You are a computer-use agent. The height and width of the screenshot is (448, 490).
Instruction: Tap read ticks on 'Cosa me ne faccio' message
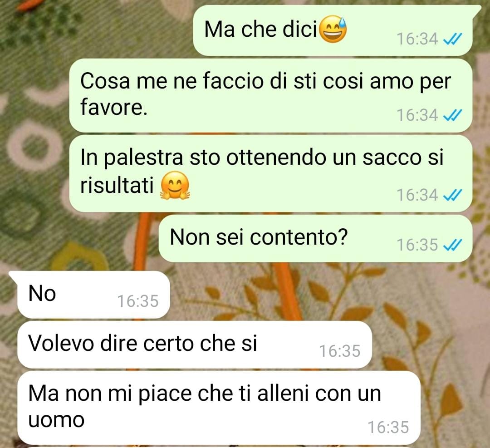(x=453, y=116)
